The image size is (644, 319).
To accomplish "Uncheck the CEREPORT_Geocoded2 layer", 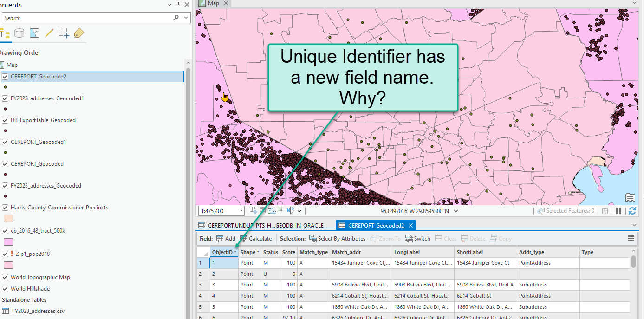I will pyautogui.click(x=6, y=77).
